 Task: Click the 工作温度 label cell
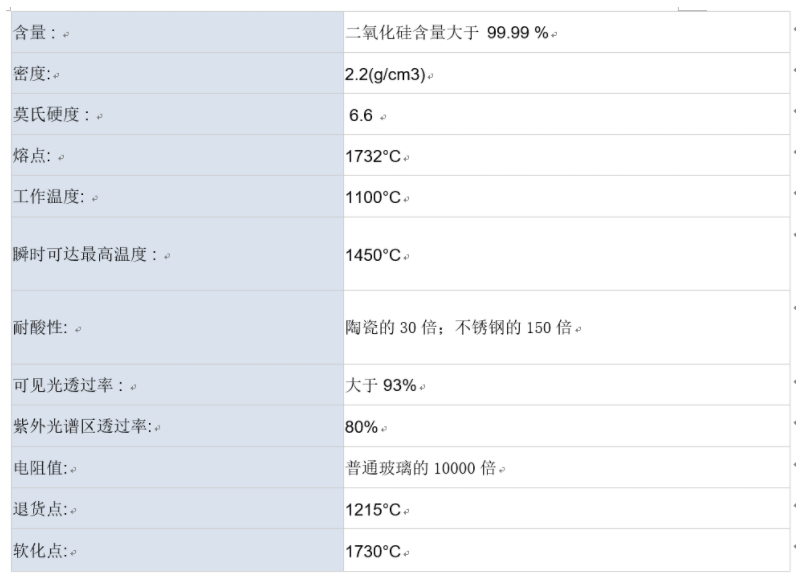coord(177,197)
